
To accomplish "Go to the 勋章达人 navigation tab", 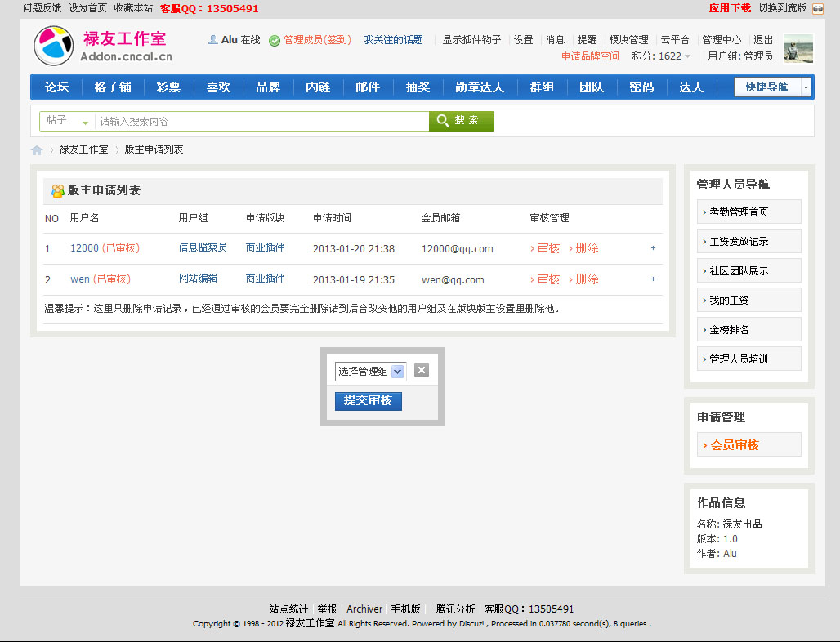I will coord(480,87).
